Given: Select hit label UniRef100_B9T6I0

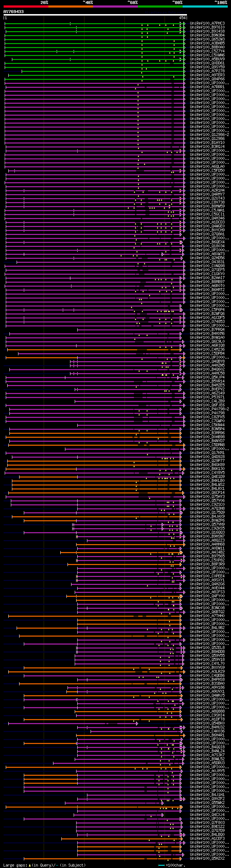Looking at the screenshot, I should 207,27.
